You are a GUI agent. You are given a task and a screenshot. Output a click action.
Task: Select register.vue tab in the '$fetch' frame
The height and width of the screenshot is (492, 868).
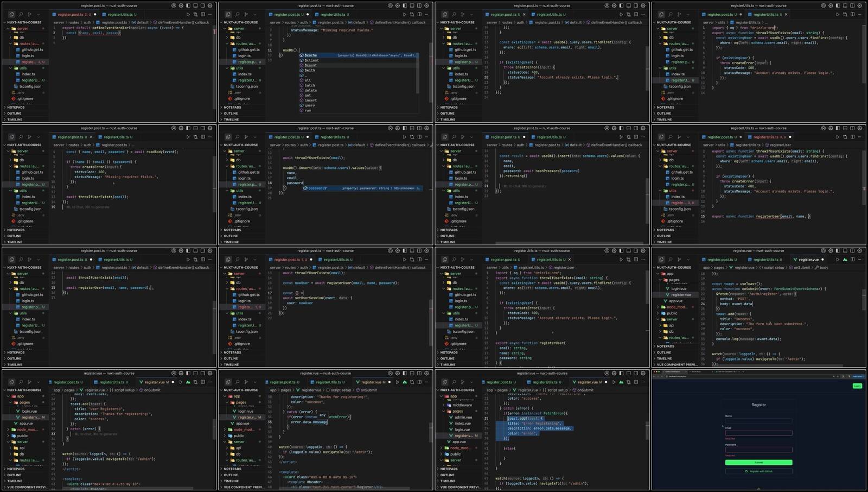click(x=808, y=260)
